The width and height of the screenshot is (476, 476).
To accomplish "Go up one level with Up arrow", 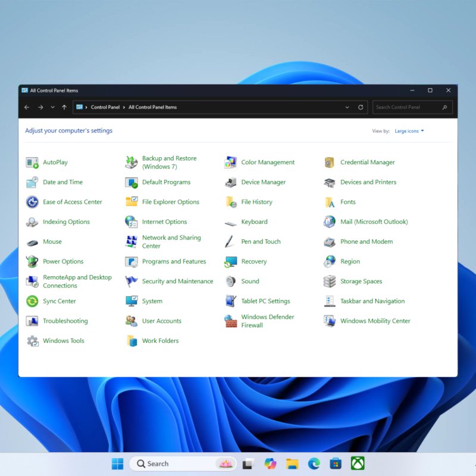I will pyautogui.click(x=64, y=108).
